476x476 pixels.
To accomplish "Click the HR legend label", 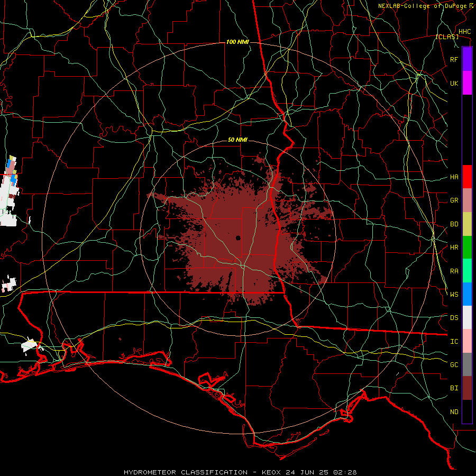I will [454, 248].
